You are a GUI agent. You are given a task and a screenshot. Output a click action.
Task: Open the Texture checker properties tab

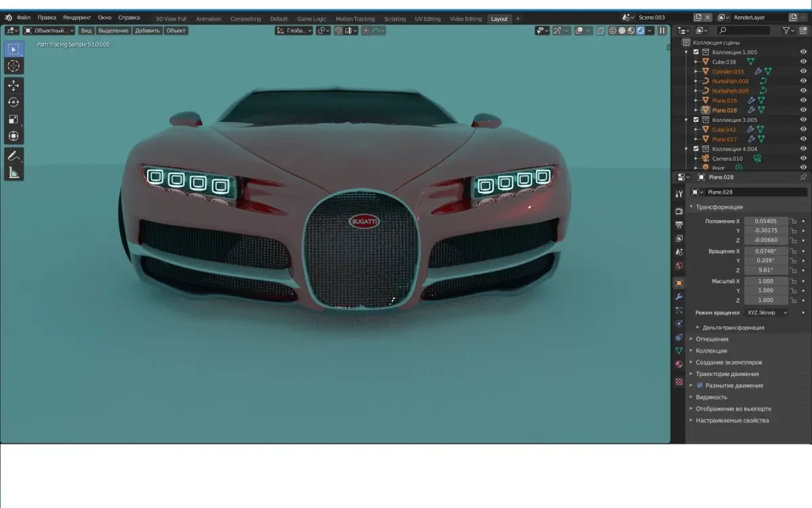[679, 381]
